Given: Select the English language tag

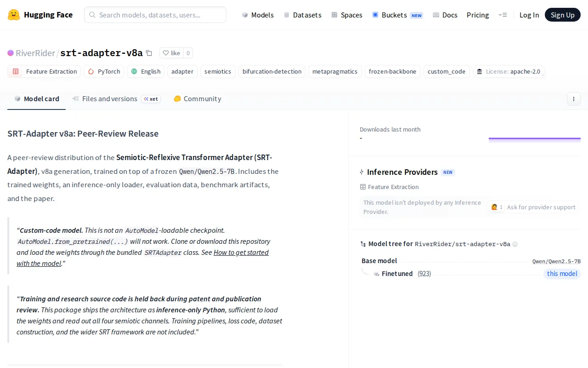Looking at the screenshot, I should [146, 71].
